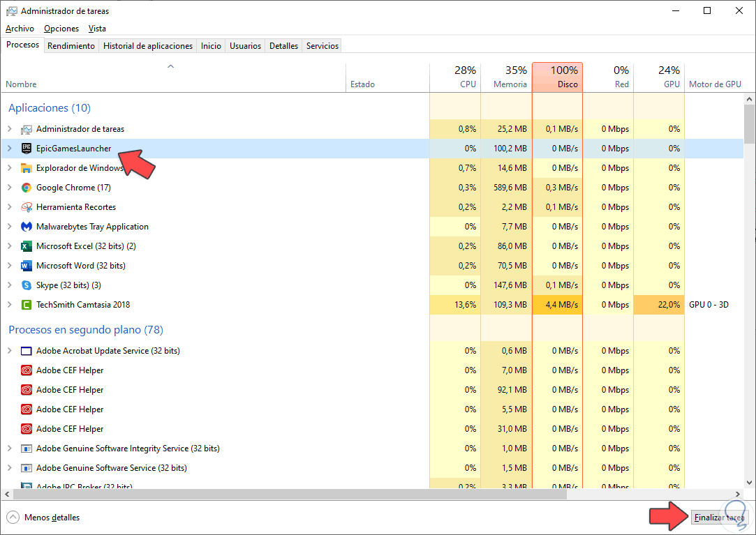Viewport: 756px width, 535px height.
Task: Click the Administrador de tareas process icon
Action: click(x=27, y=129)
